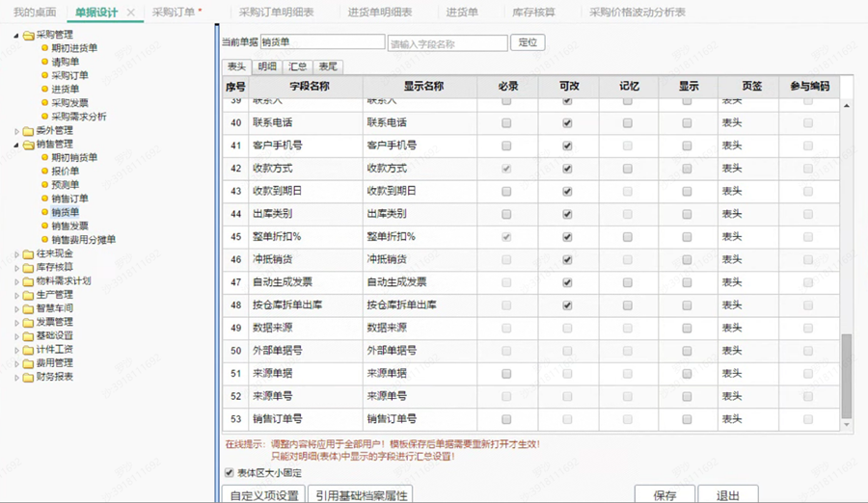
Task: Collapse the 采购管理 tree node arrow
Action: click(16, 36)
